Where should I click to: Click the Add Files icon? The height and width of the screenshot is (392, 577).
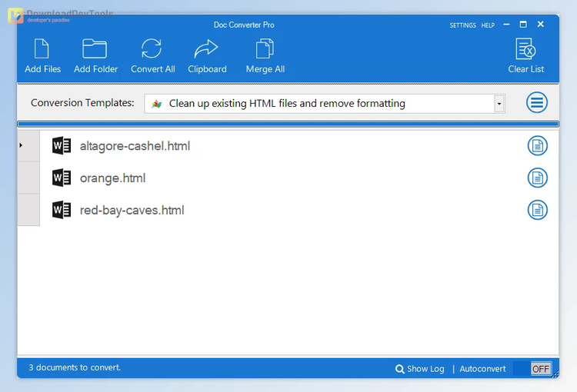pyautogui.click(x=42, y=49)
